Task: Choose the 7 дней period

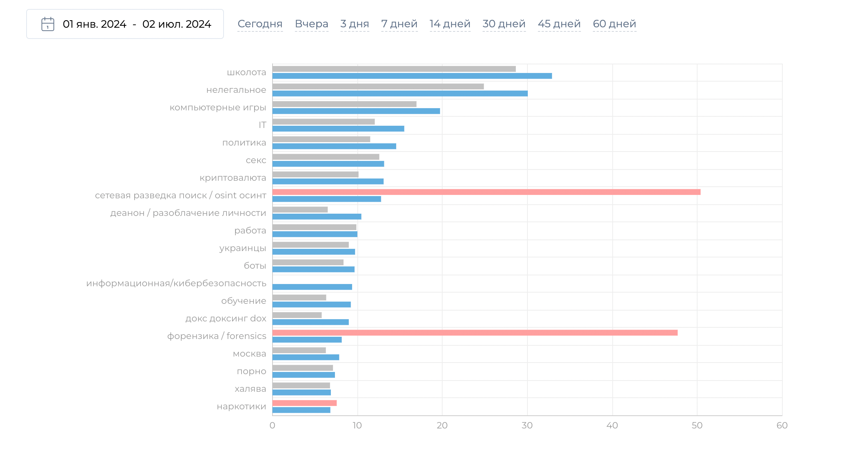Action: tap(399, 24)
